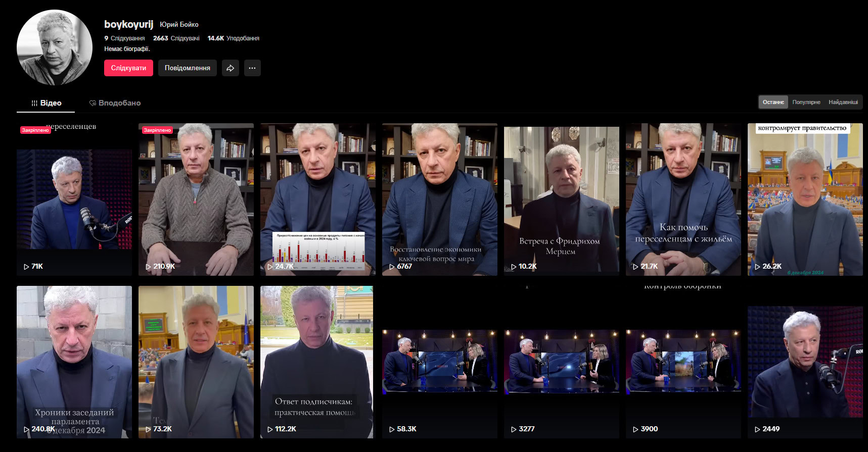Click the Закріплено badge on the 71K video

click(35, 130)
